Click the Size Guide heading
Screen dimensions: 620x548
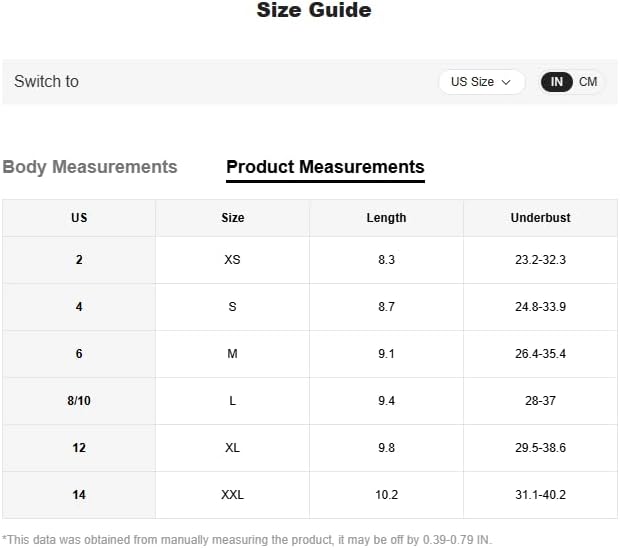point(314,10)
